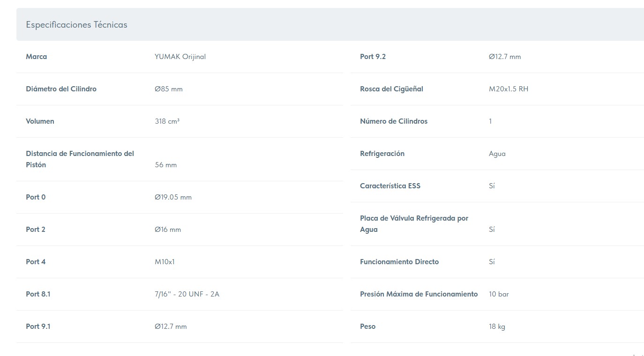Click the 18 kg Peso value

point(497,326)
